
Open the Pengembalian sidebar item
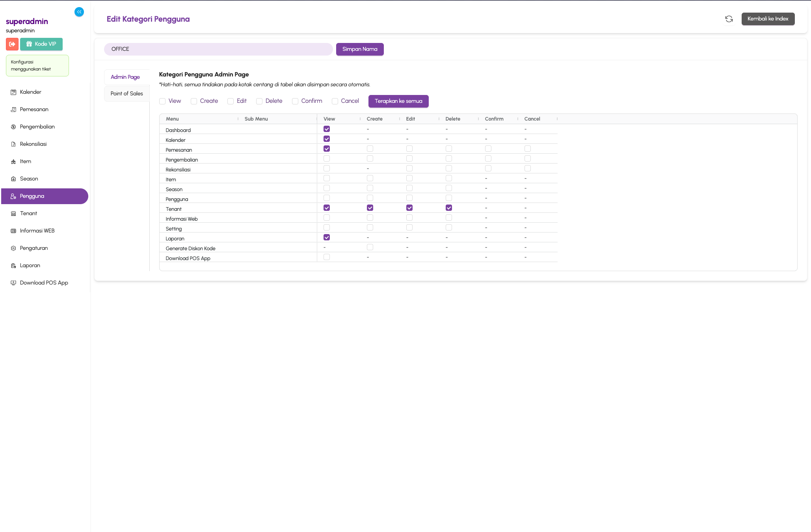(x=37, y=126)
